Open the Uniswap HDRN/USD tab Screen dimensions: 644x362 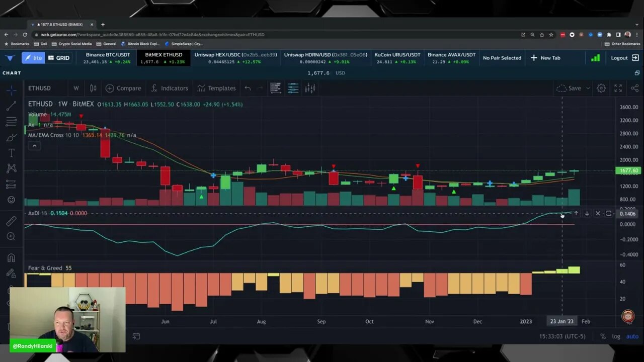tap(326, 58)
